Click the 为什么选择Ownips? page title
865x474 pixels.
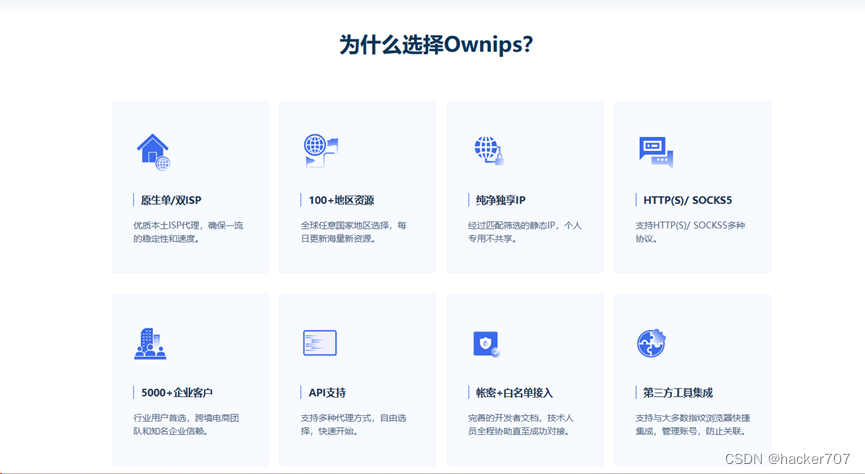coord(436,45)
